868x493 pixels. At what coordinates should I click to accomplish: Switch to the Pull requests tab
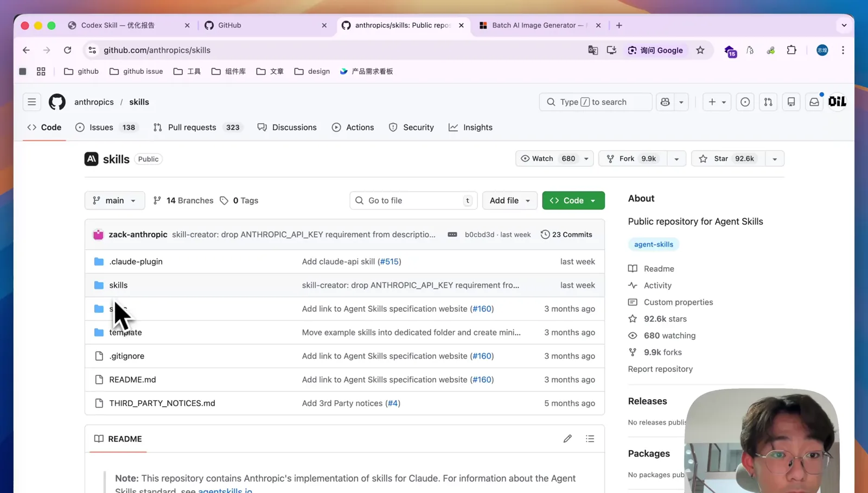[197, 128]
